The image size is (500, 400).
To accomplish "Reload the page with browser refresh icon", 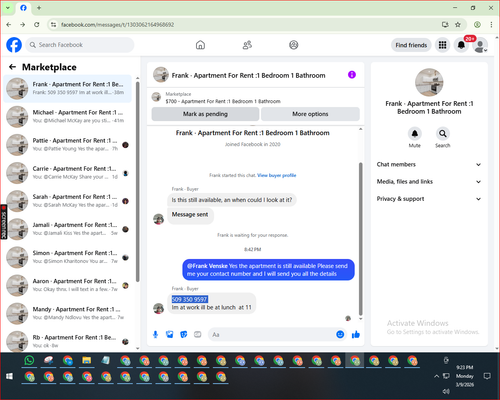I will 37,25.
